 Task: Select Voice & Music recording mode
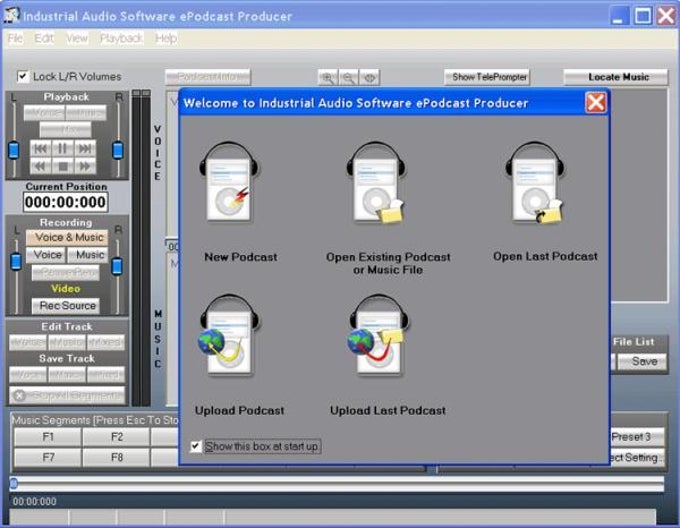pyautogui.click(x=67, y=238)
